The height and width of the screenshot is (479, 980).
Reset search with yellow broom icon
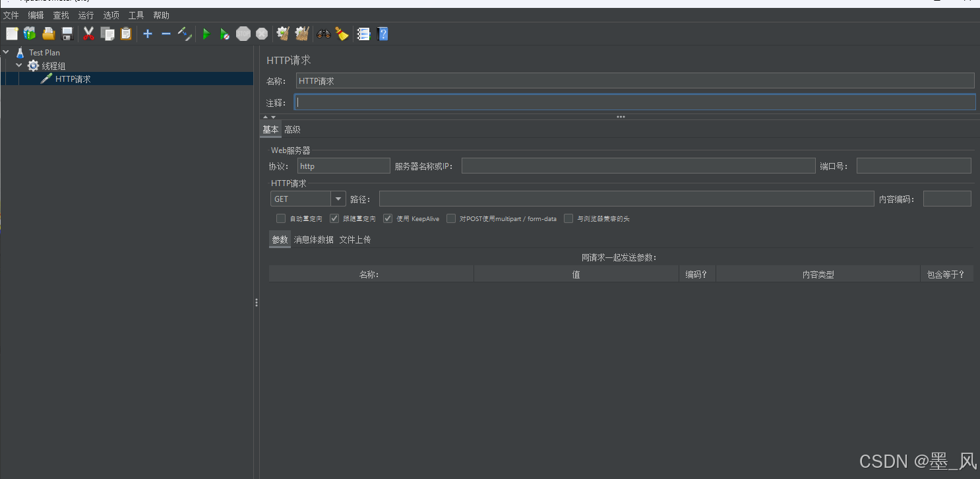click(x=342, y=34)
